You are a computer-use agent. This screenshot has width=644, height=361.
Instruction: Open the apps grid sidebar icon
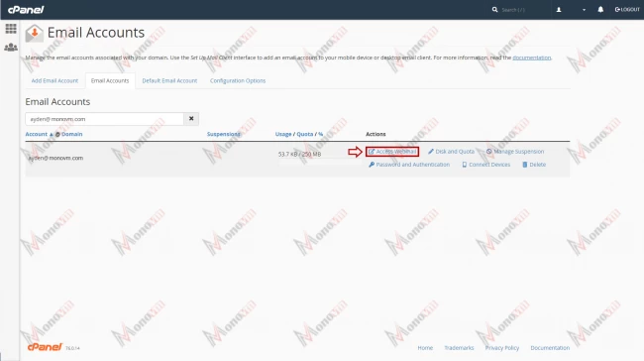(11, 29)
